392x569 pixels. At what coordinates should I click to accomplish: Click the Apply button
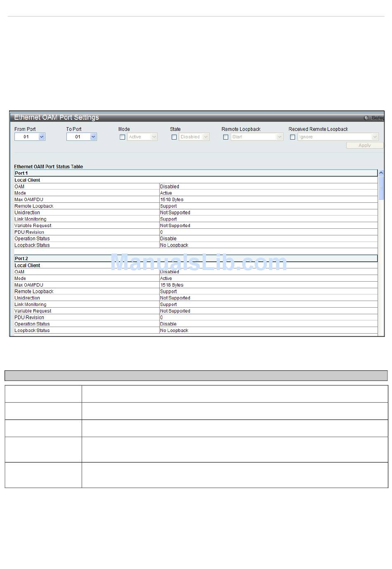(x=365, y=145)
